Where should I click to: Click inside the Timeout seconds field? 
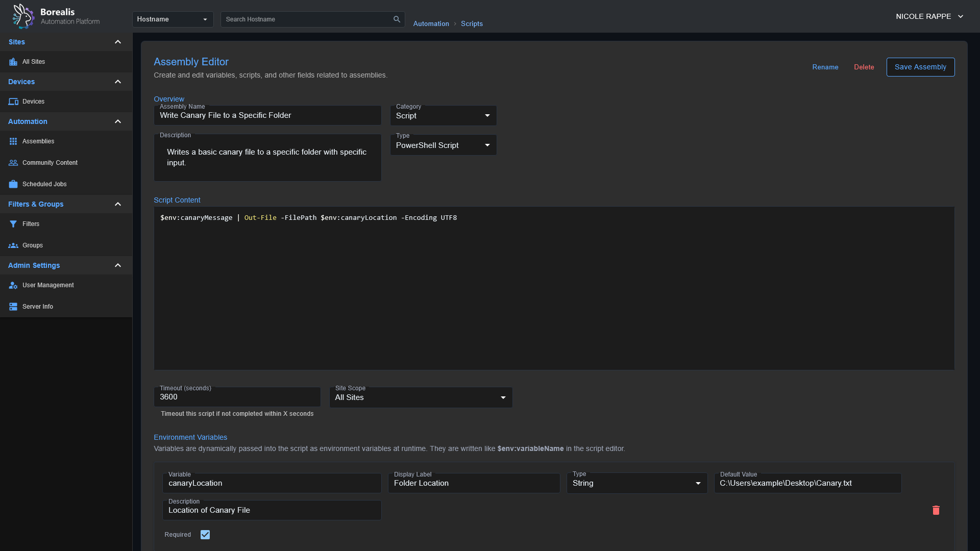[x=237, y=397]
